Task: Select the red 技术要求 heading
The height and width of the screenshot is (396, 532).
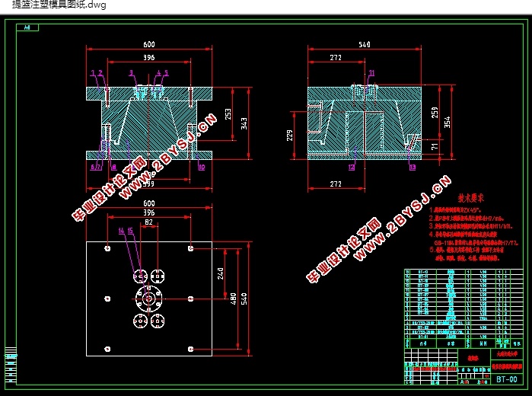Action: pyautogui.click(x=470, y=198)
